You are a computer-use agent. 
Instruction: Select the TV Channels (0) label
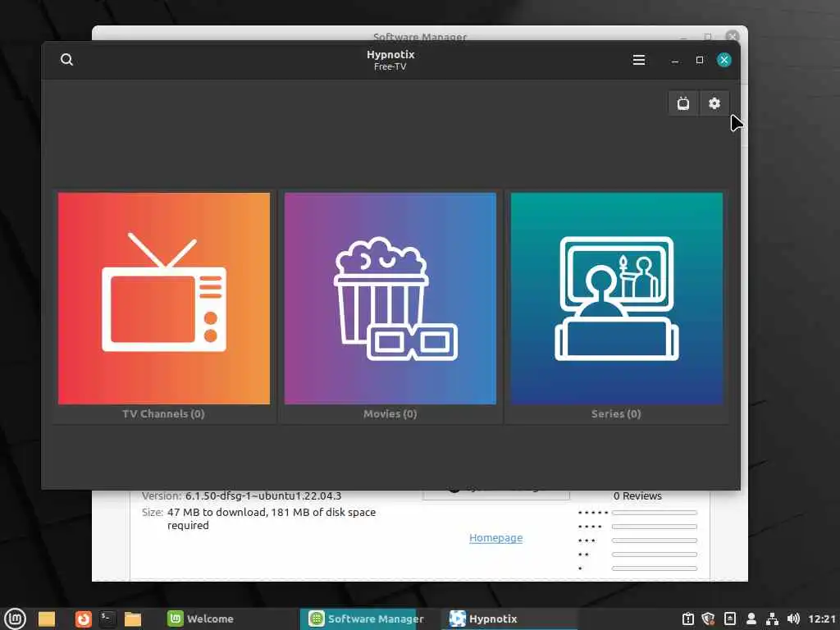pos(163,413)
